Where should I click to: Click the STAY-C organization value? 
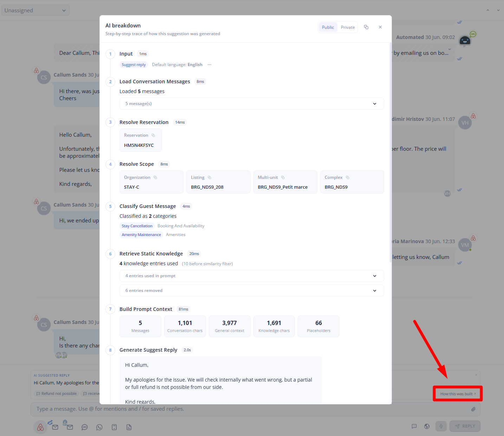(131, 187)
